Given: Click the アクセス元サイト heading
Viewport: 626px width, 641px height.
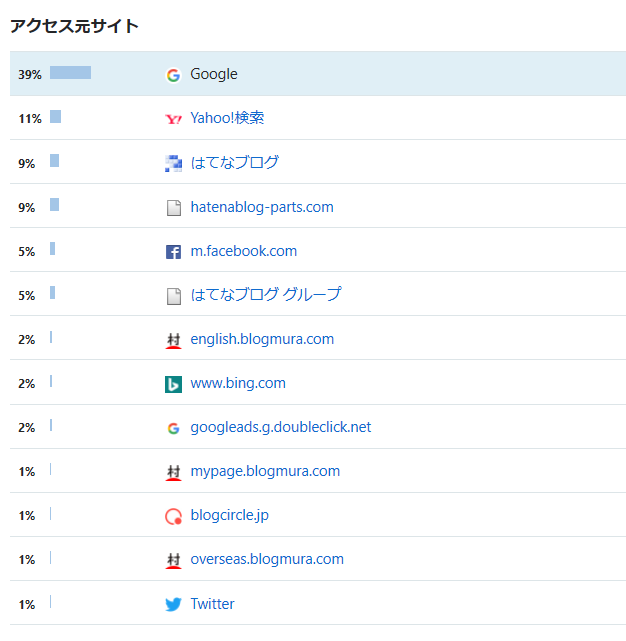Looking at the screenshot, I should click(x=74, y=26).
